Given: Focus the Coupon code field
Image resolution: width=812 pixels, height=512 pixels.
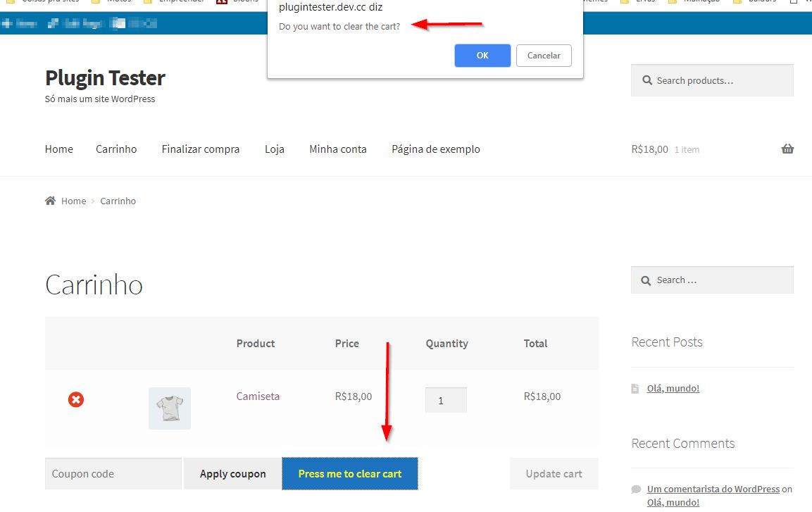Looking at the screenshot, I should coord(113,474).
